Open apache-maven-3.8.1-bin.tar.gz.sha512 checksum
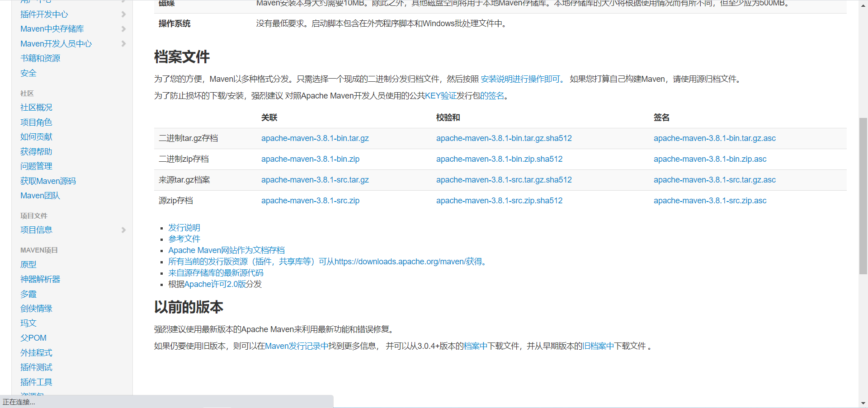The width and height of the screenshot is (868, 408). pyautogui.click(x=504, y=138)
